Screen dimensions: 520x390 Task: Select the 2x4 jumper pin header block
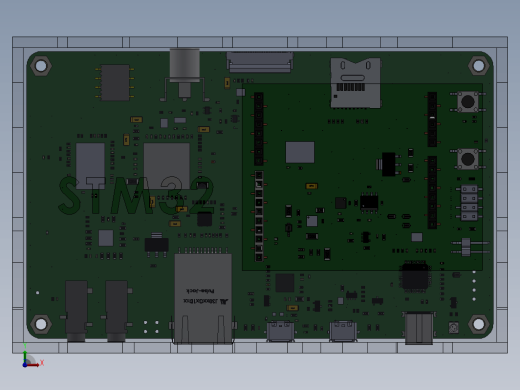click(x=469, y=203)
